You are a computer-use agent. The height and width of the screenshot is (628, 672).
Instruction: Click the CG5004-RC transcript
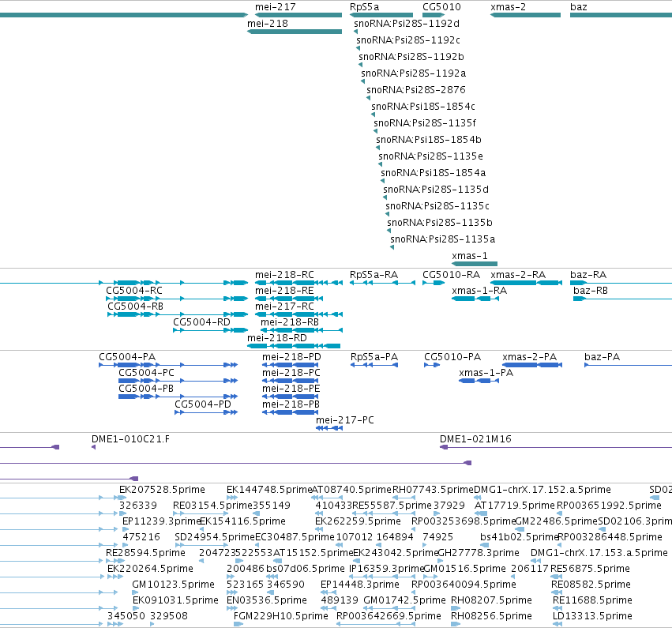[177, 299]
